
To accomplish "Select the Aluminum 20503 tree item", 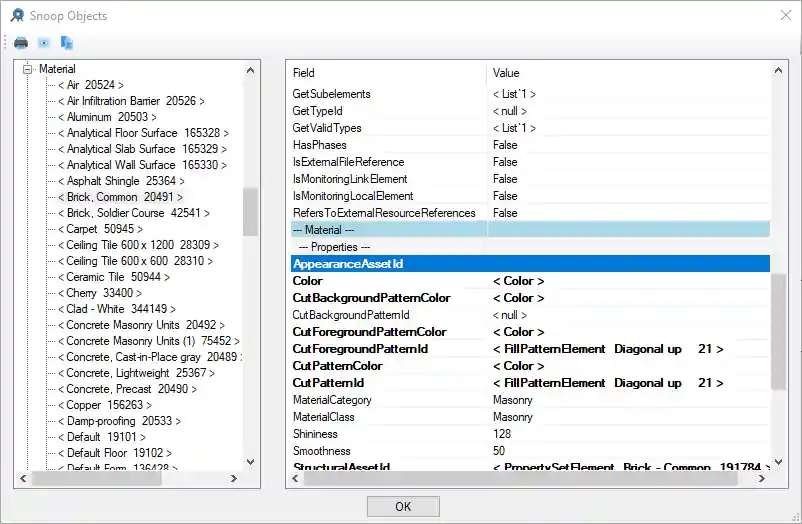I will pyautogui.click(x=106, y=117).
